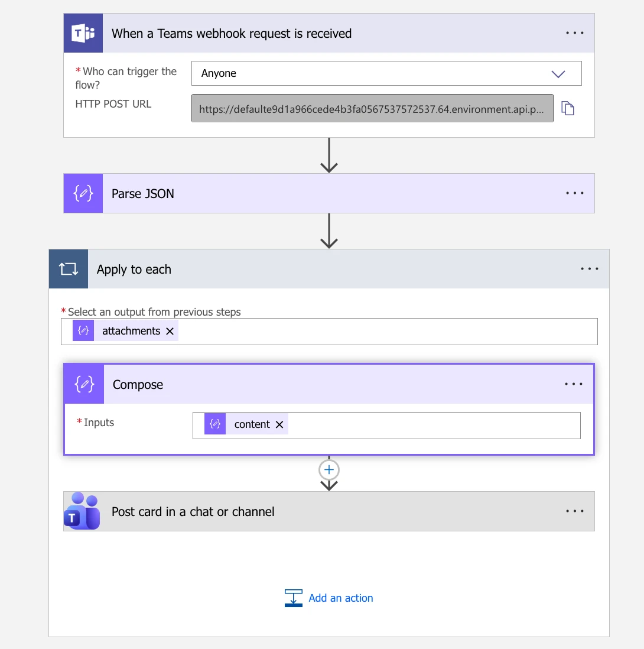Insert a step using the plus button
This screenshot has width=644, height=649.
329,470
